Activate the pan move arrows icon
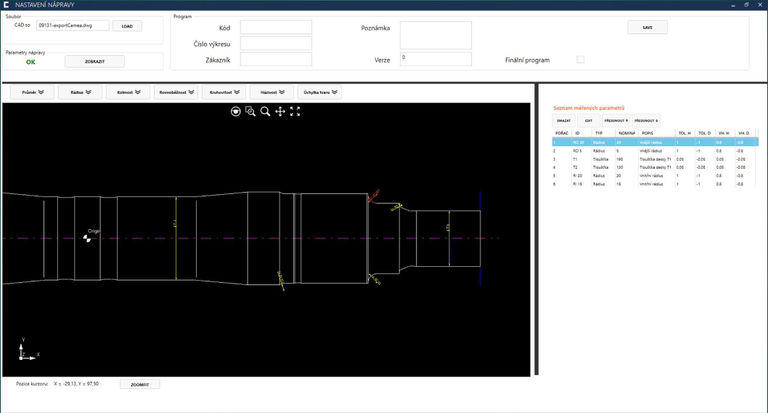Image resolution: width=768 pixels, height=413 pixels. (x=280, y=112)
